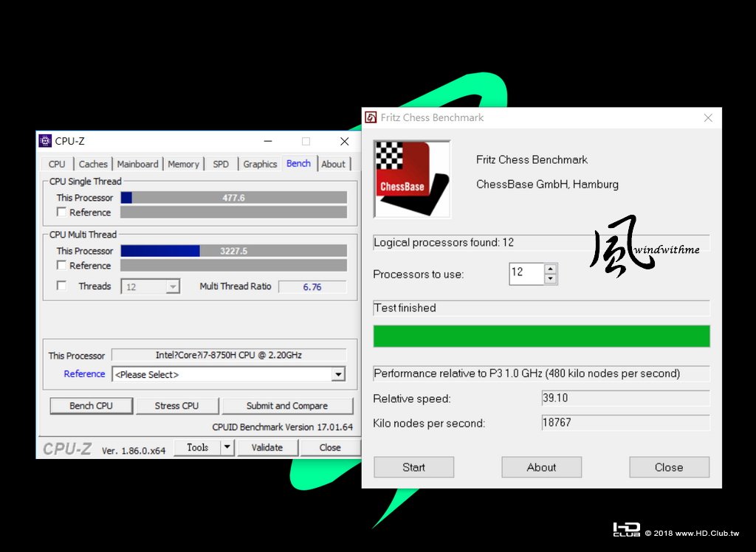Click the Processors to use input field
The width and height of the screenshot is (756, 552).
pos(526,274)
